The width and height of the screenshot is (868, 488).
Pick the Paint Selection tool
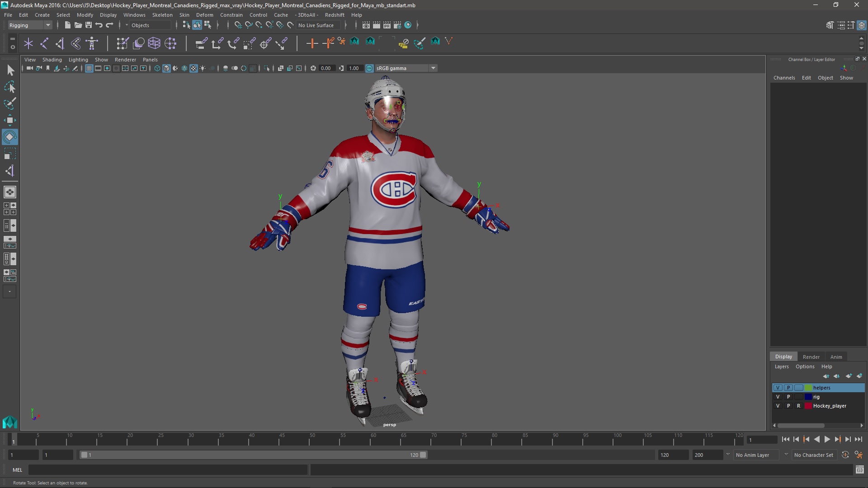tap(10, 103)
